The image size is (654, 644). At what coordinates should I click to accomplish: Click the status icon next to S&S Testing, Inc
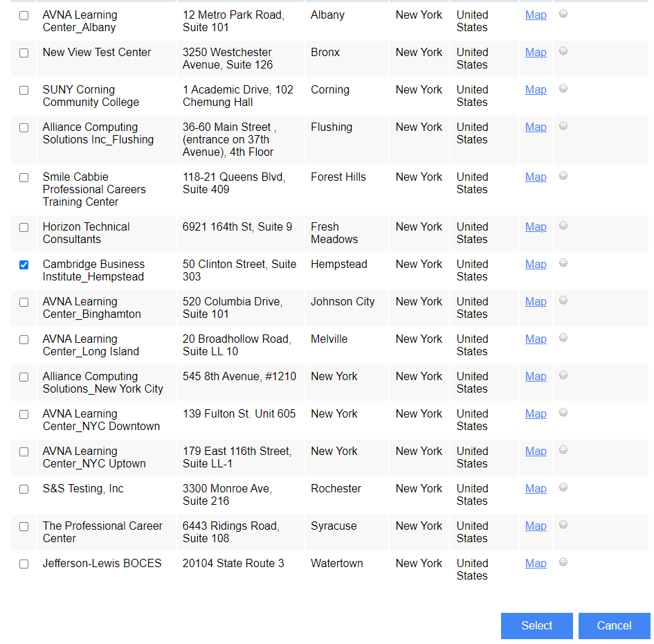563,486
